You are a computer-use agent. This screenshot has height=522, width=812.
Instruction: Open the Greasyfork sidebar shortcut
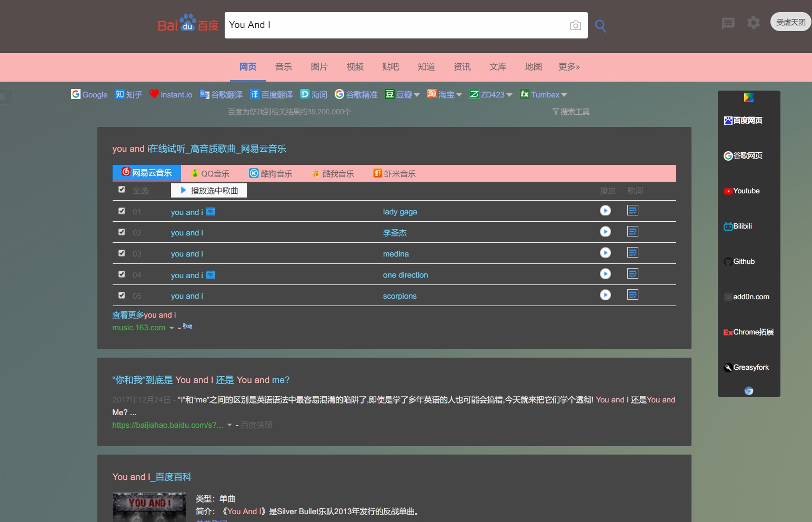coord(746,367)
